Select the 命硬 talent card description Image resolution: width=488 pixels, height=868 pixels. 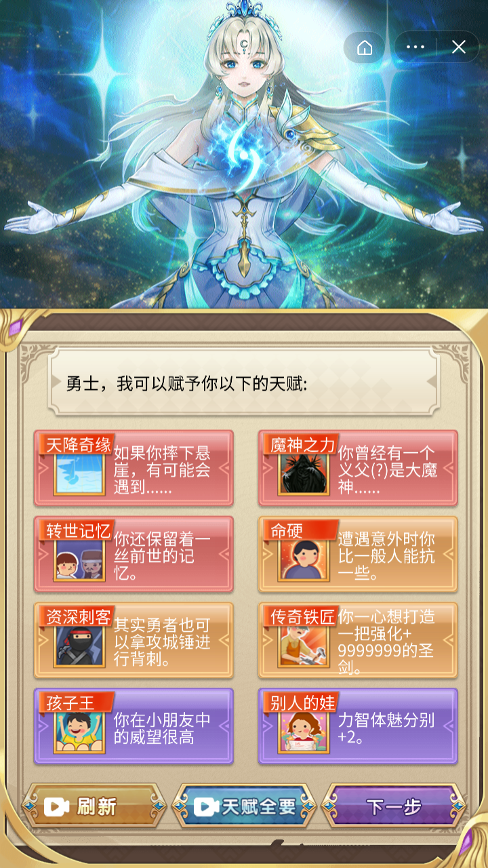coord(386,557)
